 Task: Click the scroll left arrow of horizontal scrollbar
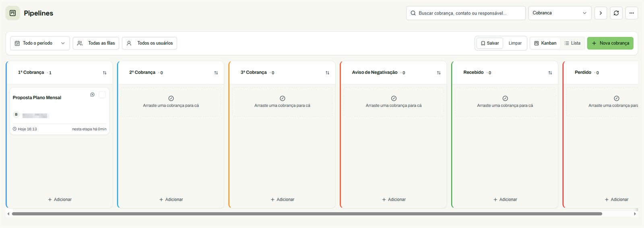(x=8, y=214)
